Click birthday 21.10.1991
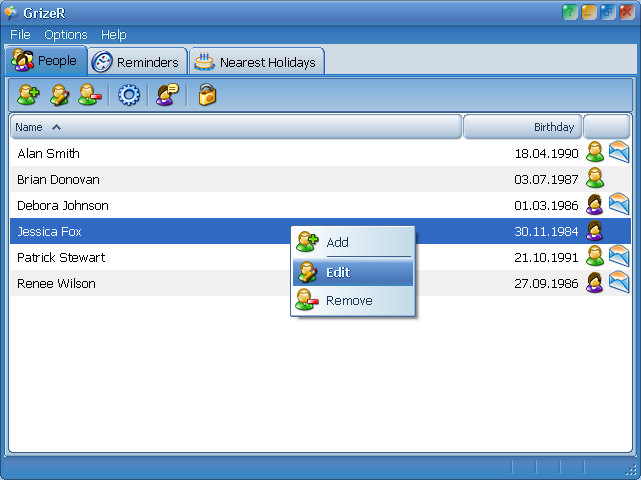Viewport: 641px width, 480px height. tap(546, 257)
